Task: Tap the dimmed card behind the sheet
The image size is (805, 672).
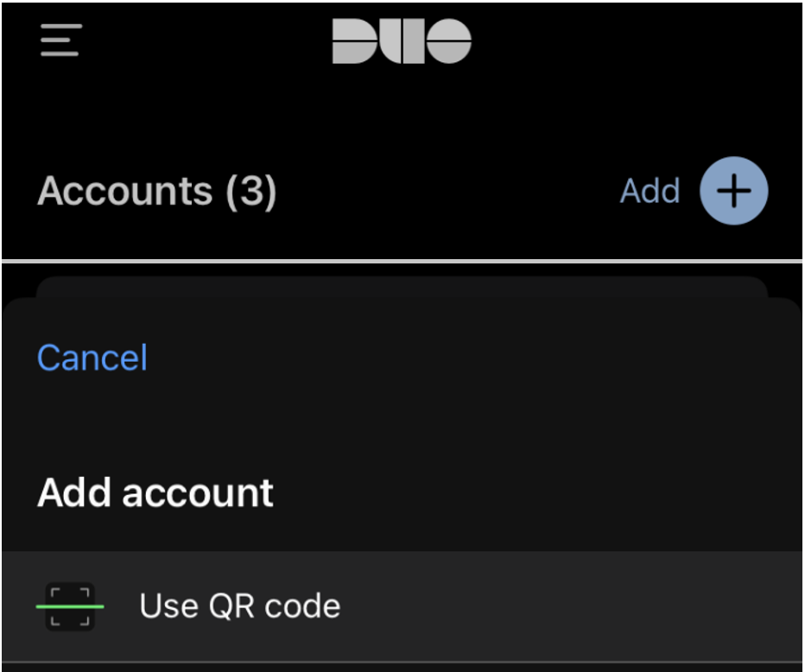Action: coord(402,287)
